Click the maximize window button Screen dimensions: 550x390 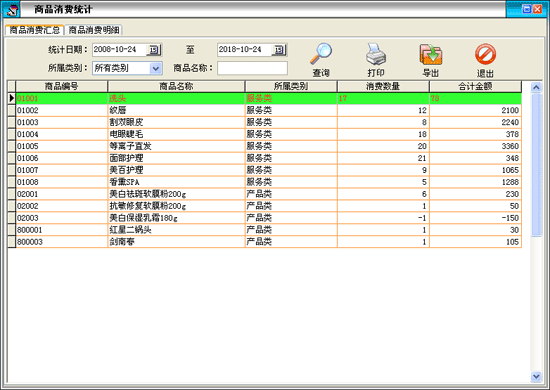pos(526,9)
